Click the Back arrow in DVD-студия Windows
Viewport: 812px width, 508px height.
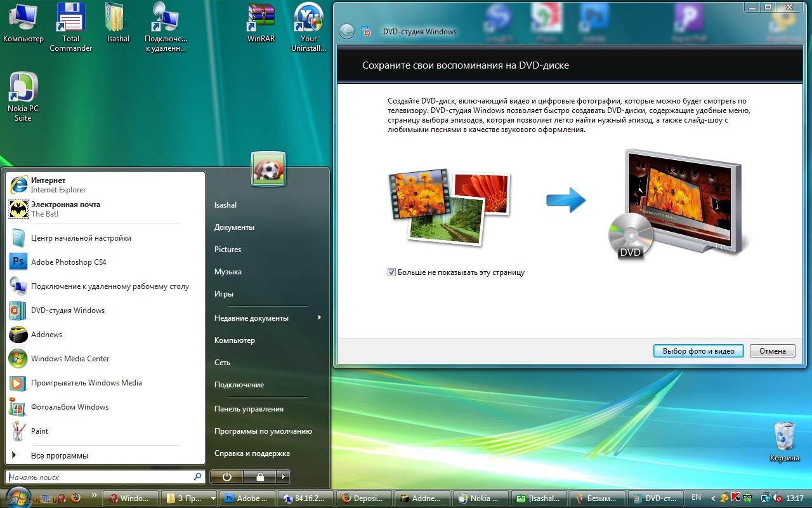coord(346,31)
